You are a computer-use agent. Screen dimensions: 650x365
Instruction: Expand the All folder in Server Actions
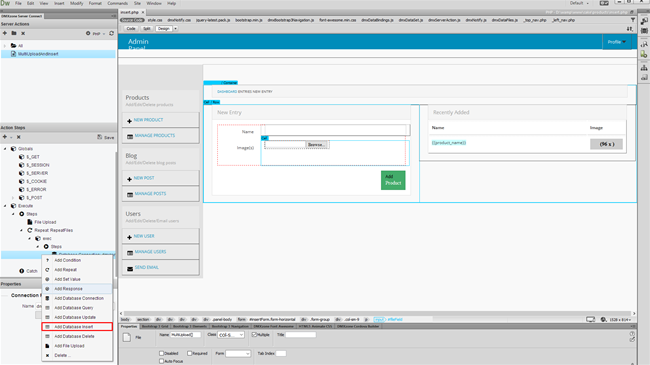coord(5,46)
